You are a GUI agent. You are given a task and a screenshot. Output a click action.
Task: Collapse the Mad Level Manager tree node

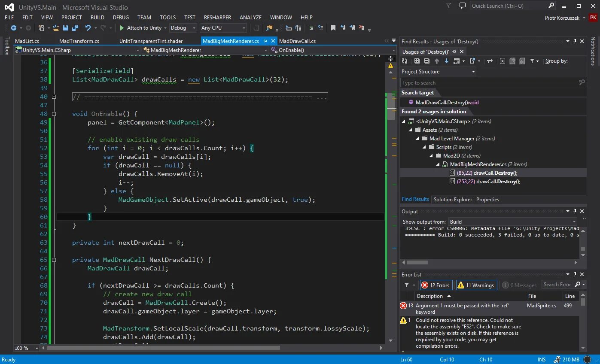point(417,139)
